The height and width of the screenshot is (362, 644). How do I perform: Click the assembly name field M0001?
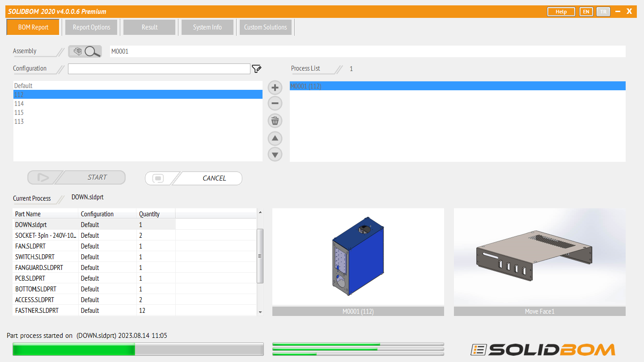(368, 51)
